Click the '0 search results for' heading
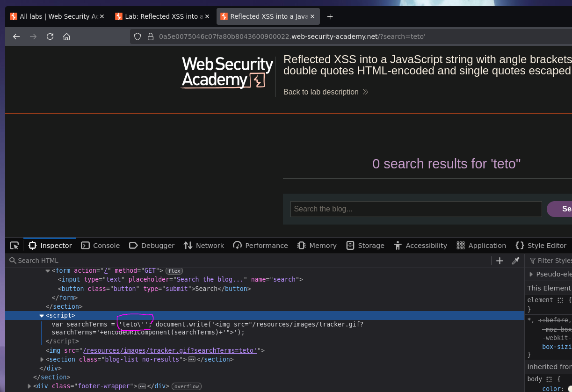The image size is (572, 392). coord(446,164)
